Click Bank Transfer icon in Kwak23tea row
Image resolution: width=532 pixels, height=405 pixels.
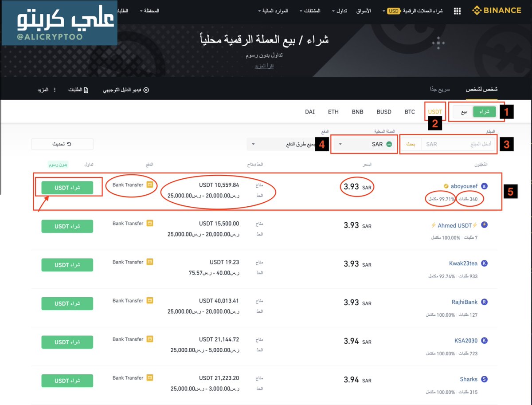(150, 262)
